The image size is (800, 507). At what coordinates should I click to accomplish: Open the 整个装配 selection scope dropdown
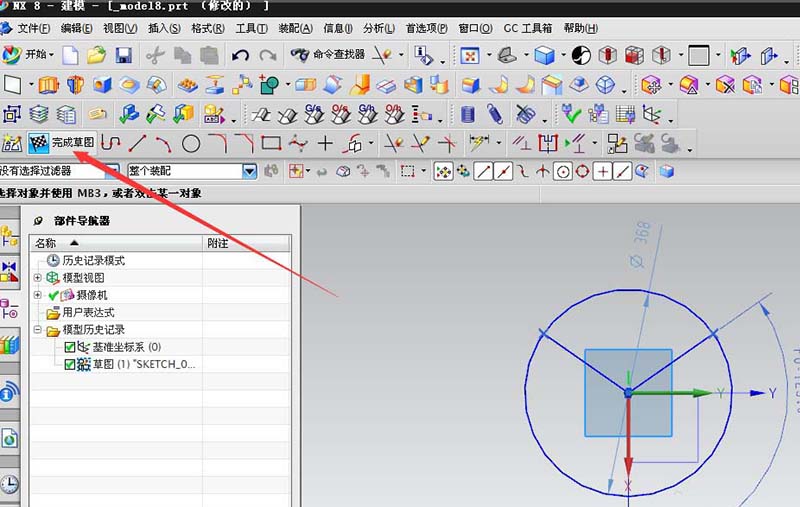point(250,171)
